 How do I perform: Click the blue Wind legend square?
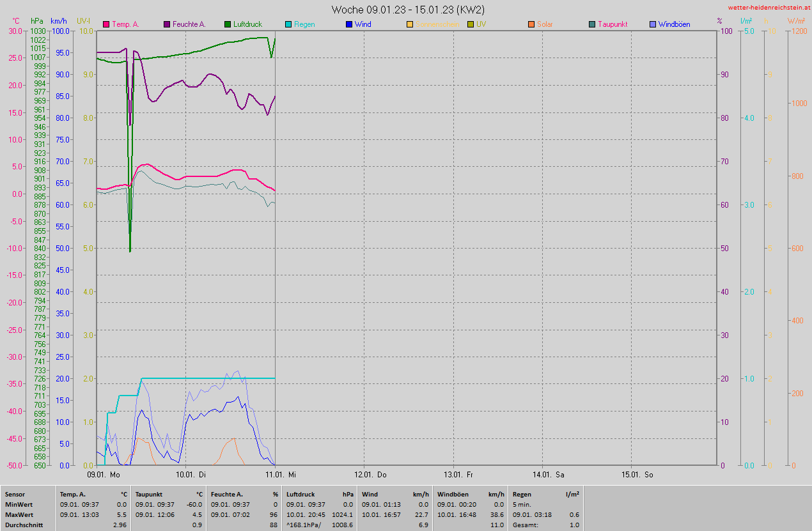[x=349, y=25]
